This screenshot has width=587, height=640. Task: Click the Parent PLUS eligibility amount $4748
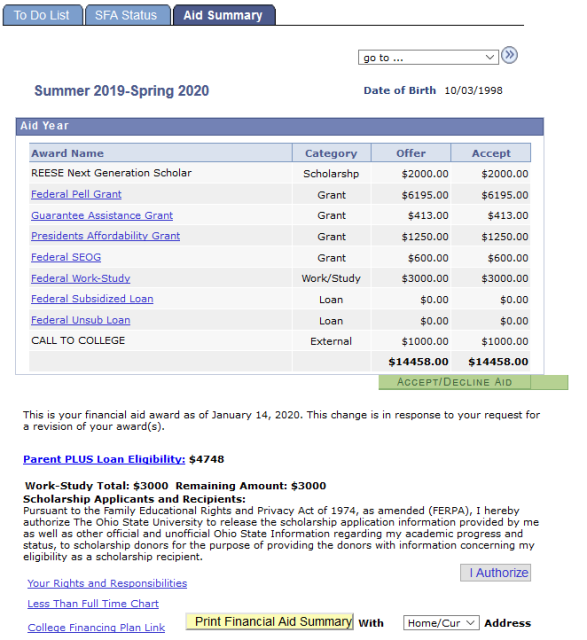point(207,459)
